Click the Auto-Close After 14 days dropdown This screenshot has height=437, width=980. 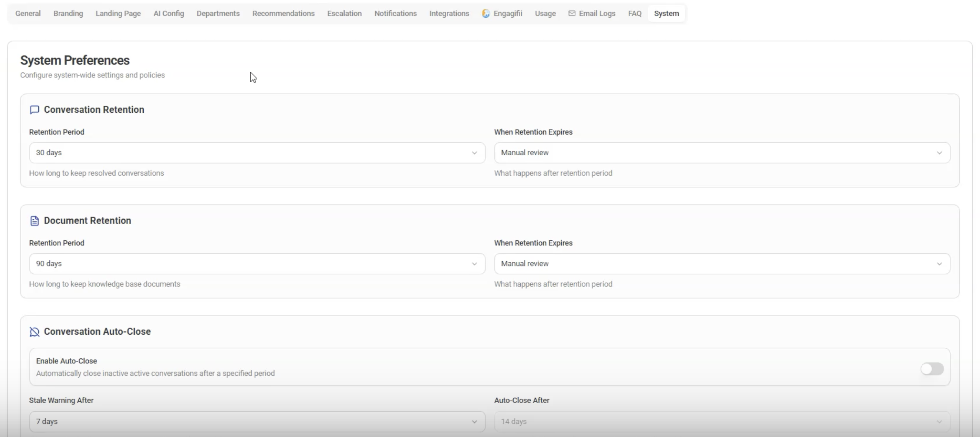pos(722,421)
